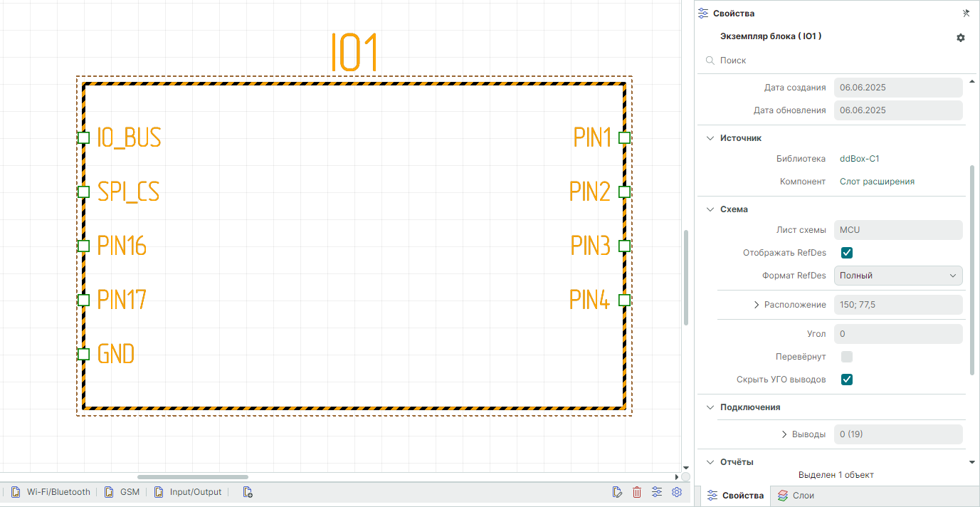This screenshot has width=980, height=507.
Task: Click the canvas vertical scrollbar thumb
Action: click(x=686, y=278)
